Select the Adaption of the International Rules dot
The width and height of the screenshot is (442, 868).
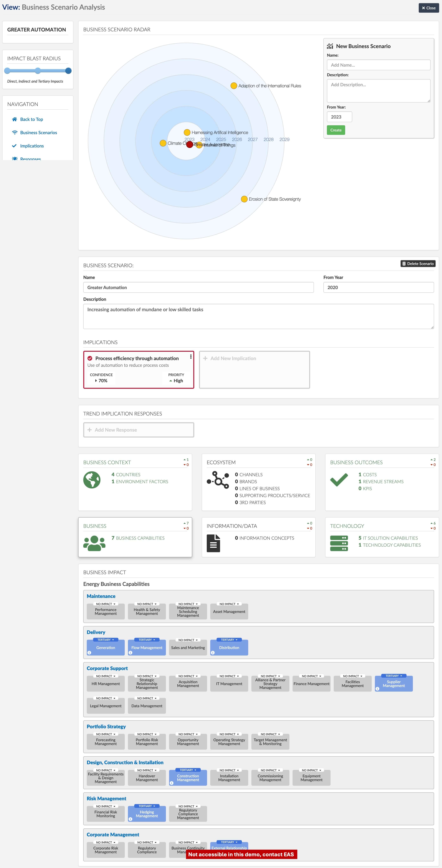click(234, 86)
